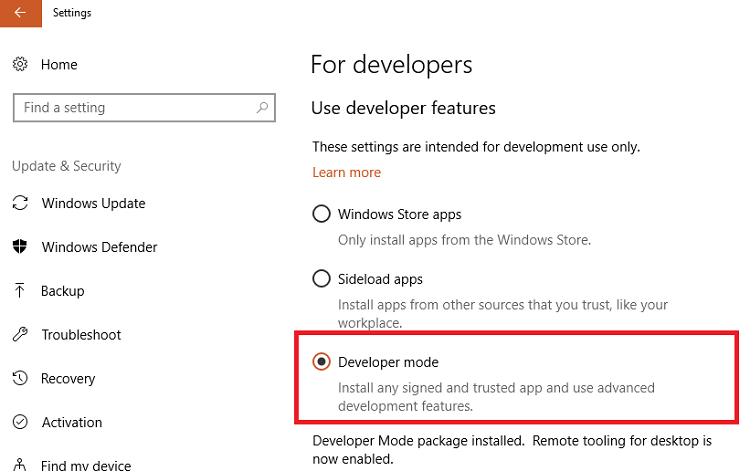Viewport: 750px width, 471px height.
Task: Click the Troubleshoot wrench icon
Action: pyautogui.click(x=20, y=335)
